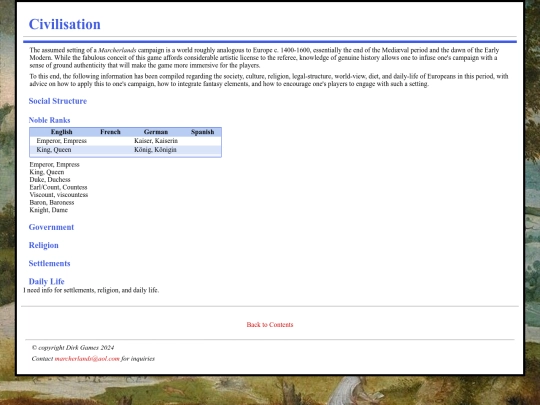Click the Duke, Duchess list line

pyautogui.click(x=50, y=179)
